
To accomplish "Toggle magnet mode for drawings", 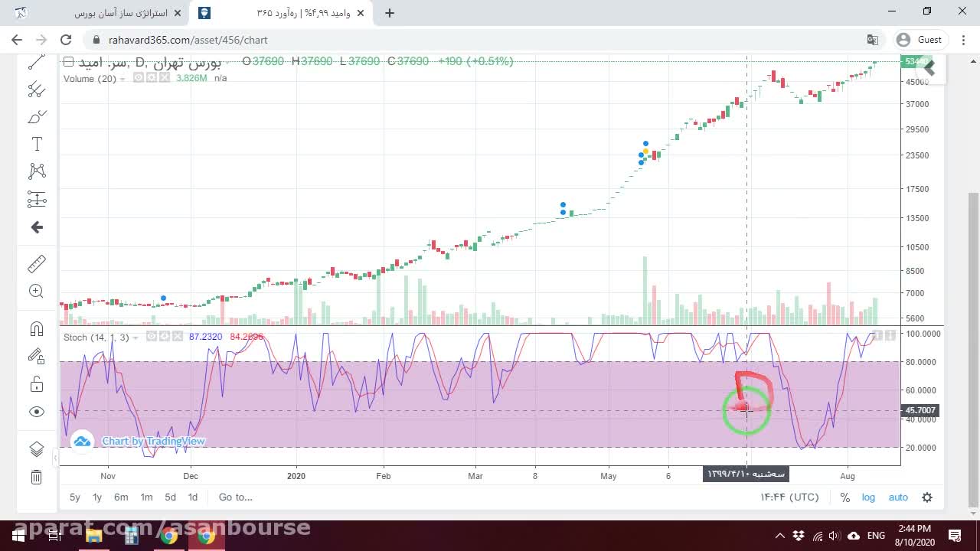I will coord(36,329).
